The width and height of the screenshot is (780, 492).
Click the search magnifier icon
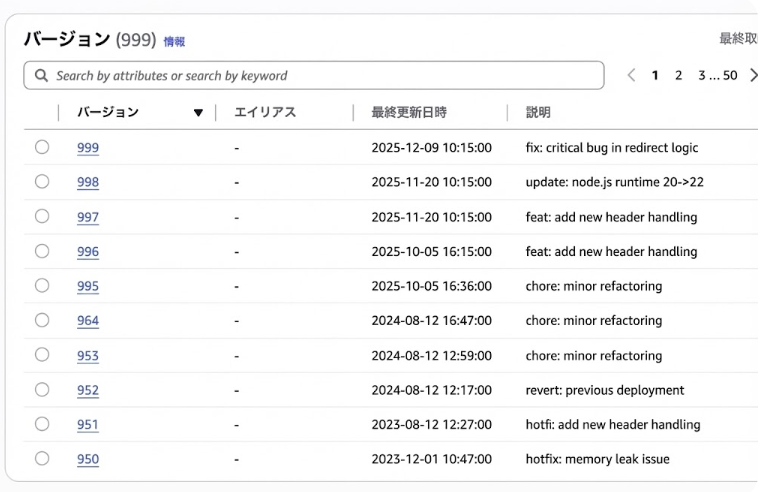tap(41, 76)
